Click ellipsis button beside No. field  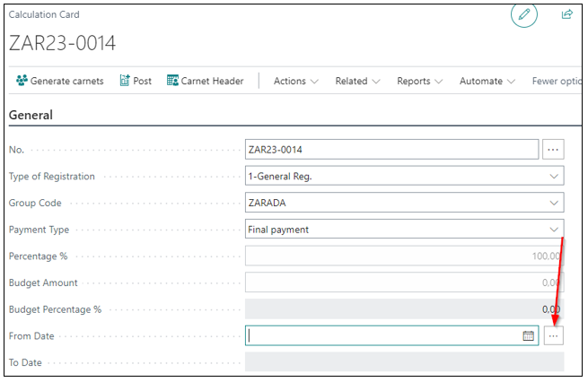click(x=554, y=150)
